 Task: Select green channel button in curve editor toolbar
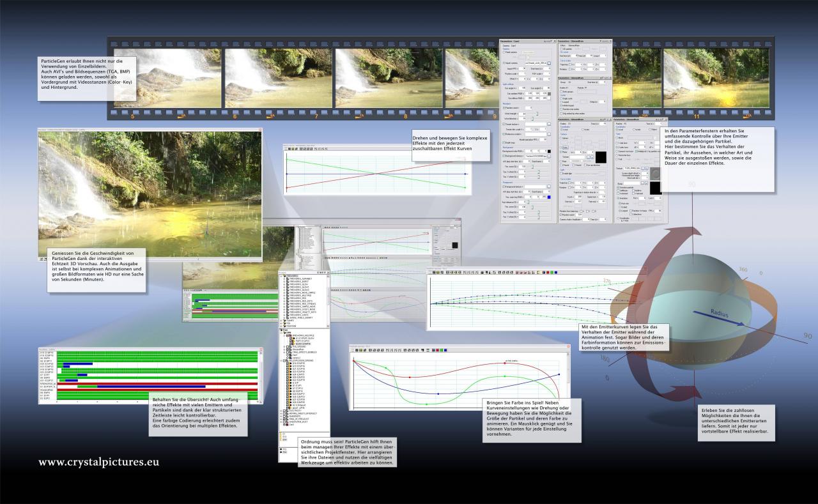pos(442,350)
